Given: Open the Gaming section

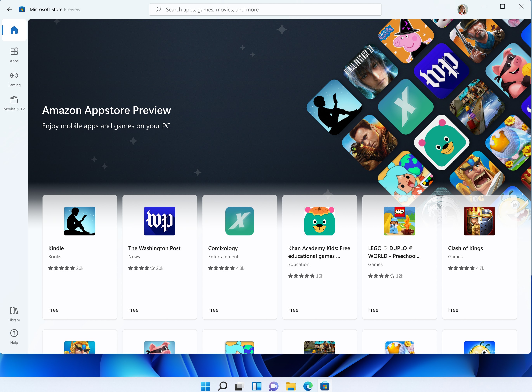Looking at the screenshot, I should (x=14, y=79).
